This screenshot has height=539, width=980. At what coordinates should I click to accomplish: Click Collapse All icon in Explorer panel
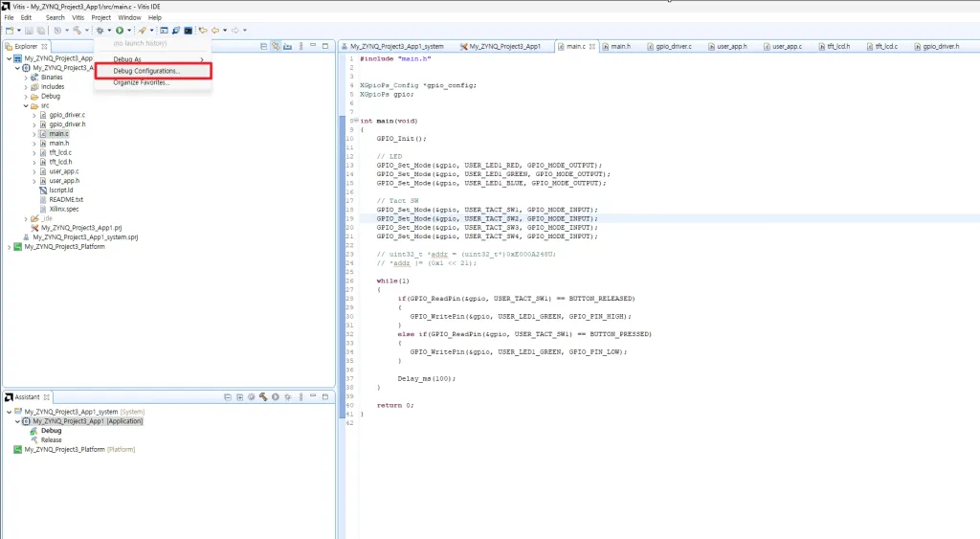[x=262, y=46]
